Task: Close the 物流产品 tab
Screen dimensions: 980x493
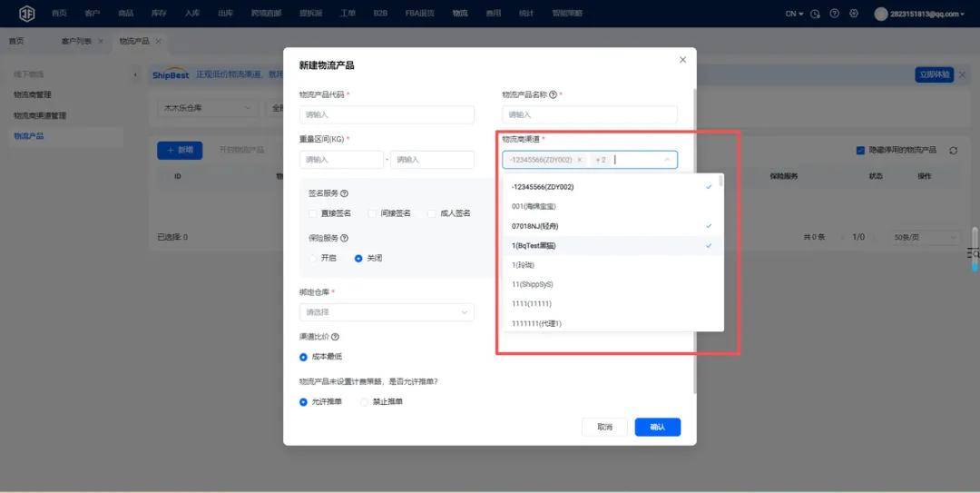Action: click(158, 41)
